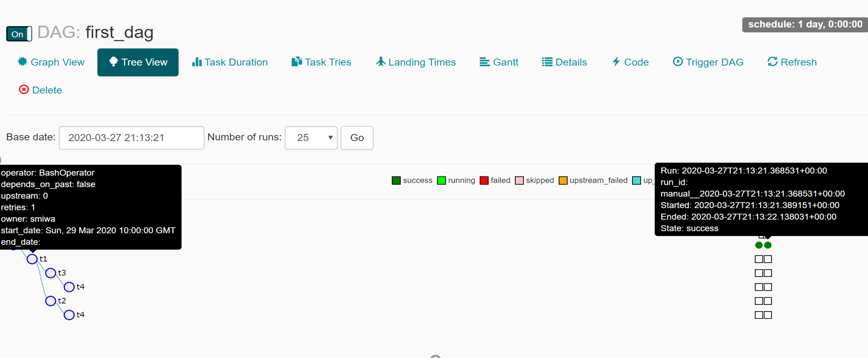Click the 'Base date:' label

coord(31,137)
